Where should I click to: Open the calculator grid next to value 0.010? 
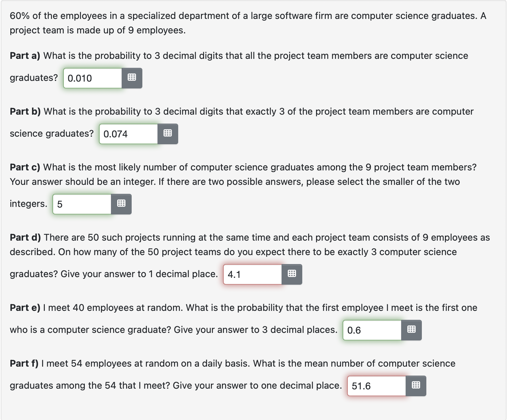pos(132,78)
